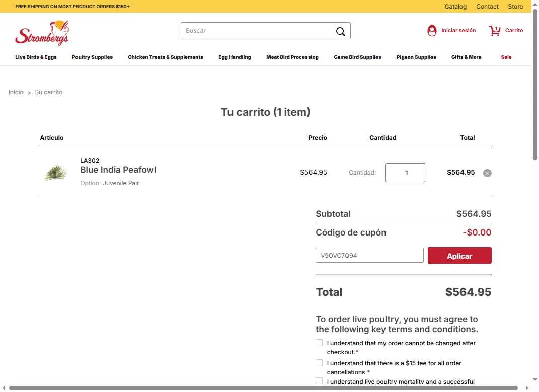Click the Catalog link
The image size is (539, 392).
coord(455,7)
